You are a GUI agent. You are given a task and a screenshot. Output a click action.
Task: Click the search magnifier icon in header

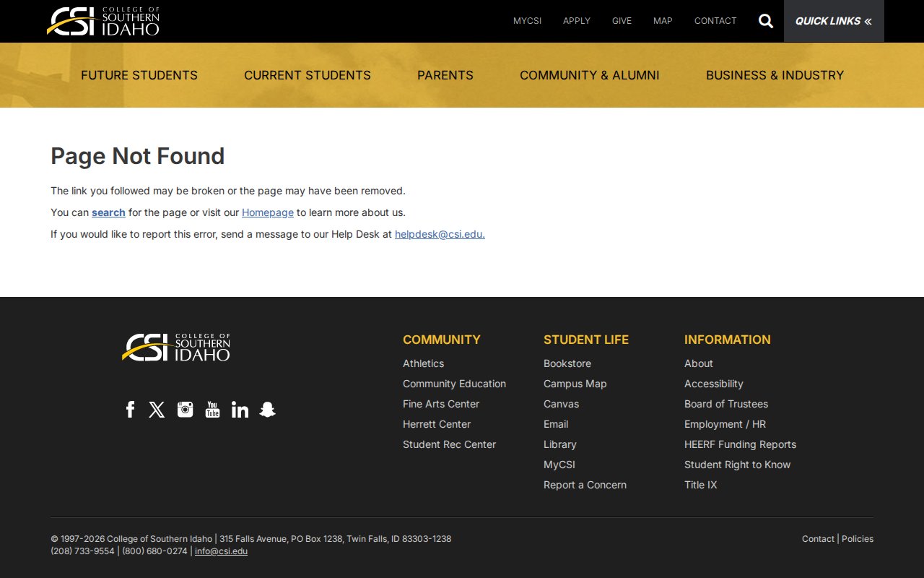point(766,21)
